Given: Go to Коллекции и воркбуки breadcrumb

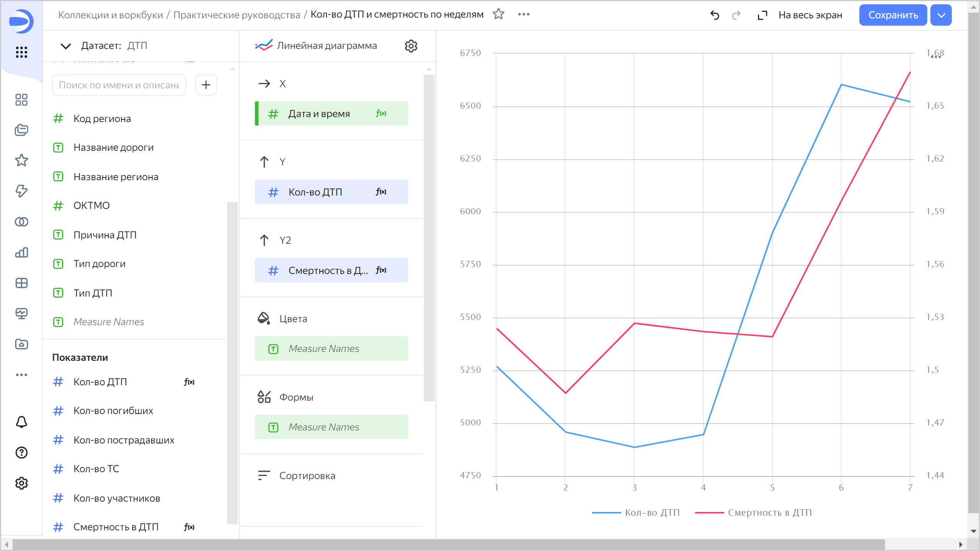Looking at the screenshot, I should point(110,15).
